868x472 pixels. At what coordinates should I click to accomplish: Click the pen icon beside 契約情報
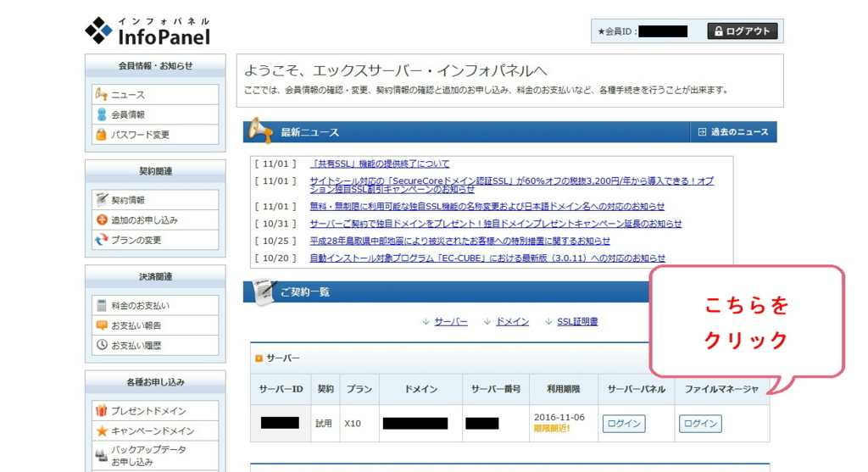click(x=102, y=199)
